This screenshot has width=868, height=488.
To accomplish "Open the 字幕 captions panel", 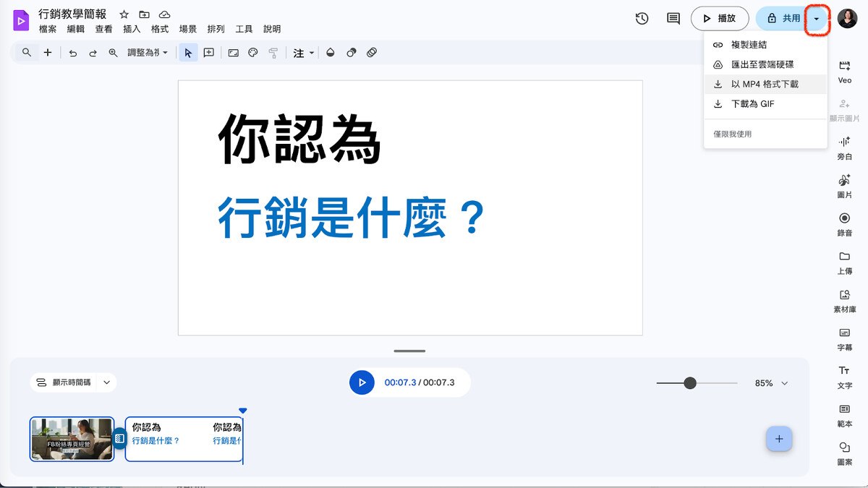I will pos(844,338).
